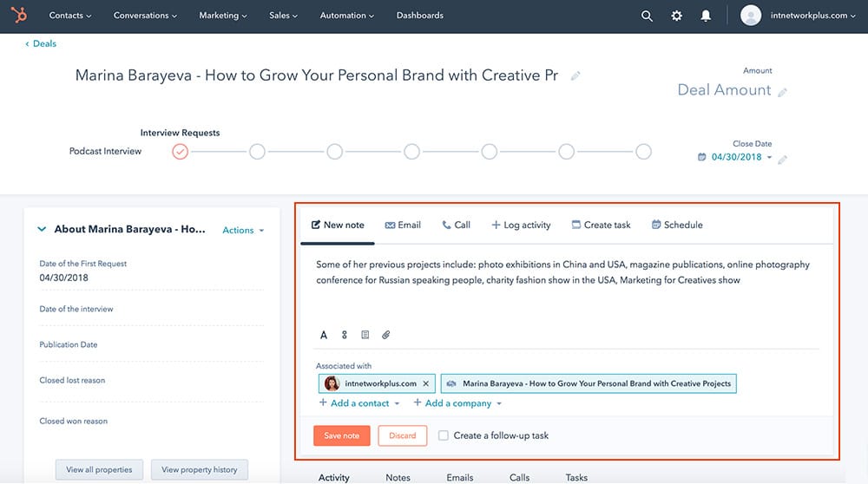Attach a file with paperclip icon

(x=386, y=335)
